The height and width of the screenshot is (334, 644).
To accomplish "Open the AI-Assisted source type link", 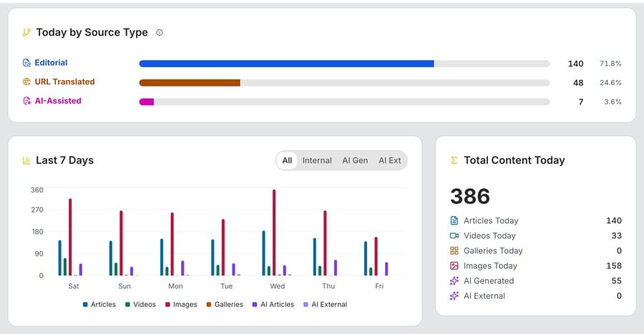I will [x=58, y=101].
